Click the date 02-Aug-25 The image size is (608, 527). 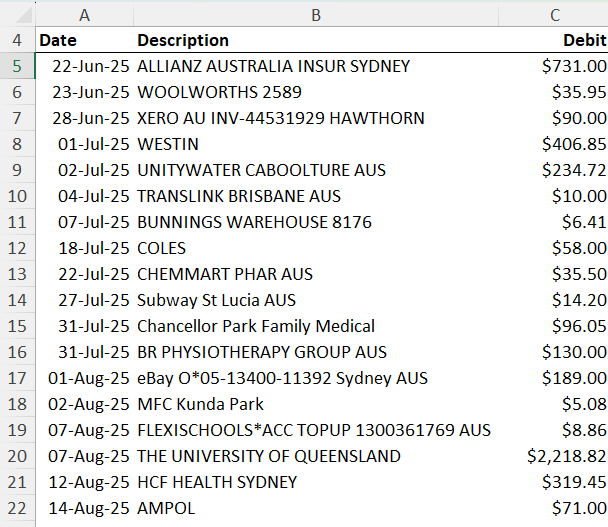pos(85,404)
